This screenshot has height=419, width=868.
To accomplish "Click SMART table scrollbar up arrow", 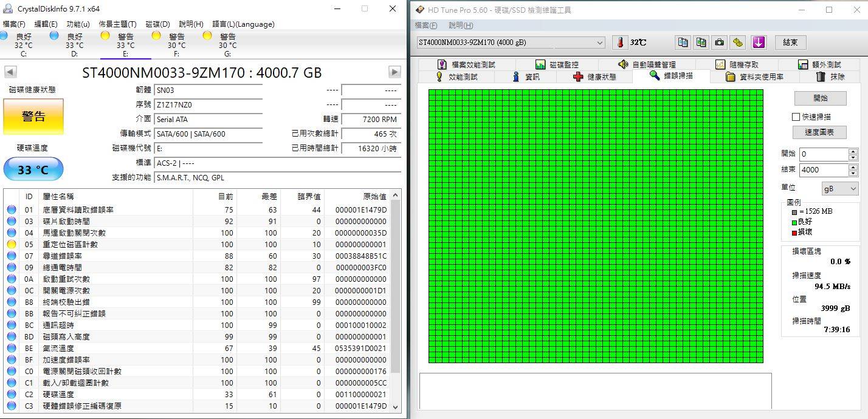I will click(396, 195).
